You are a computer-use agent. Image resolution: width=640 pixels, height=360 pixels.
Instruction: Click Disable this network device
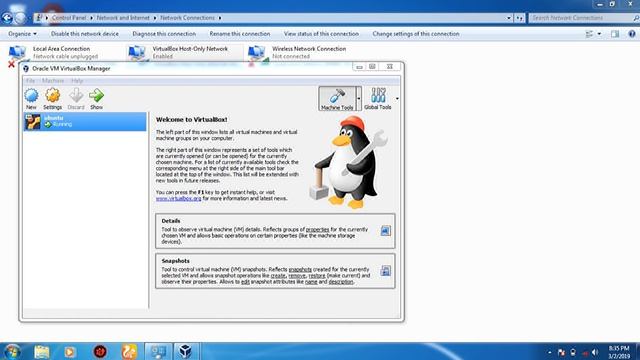[84, 34]
